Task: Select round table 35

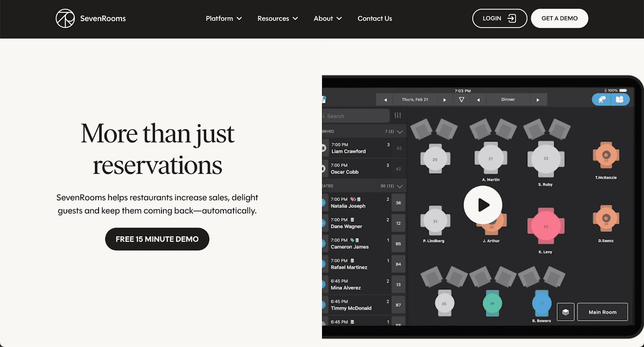Action: pos(444,304)
